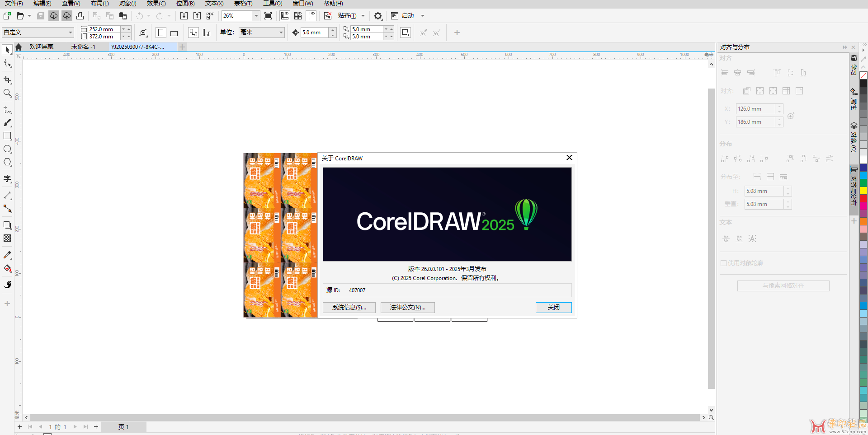This screenshot has width=868, height=435.
Task: Open zoom level 26% dropdown
Action: [x=256, y=16]
